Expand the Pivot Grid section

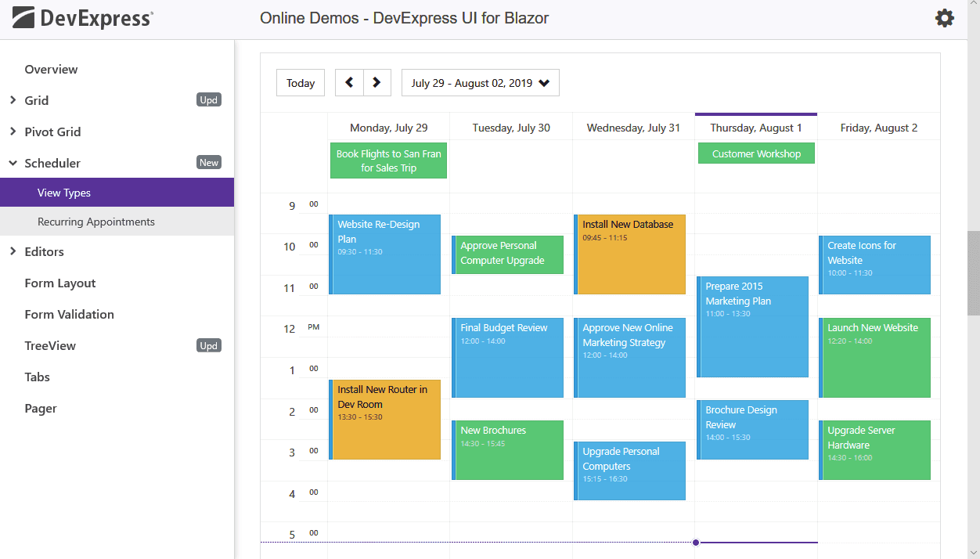13,132
